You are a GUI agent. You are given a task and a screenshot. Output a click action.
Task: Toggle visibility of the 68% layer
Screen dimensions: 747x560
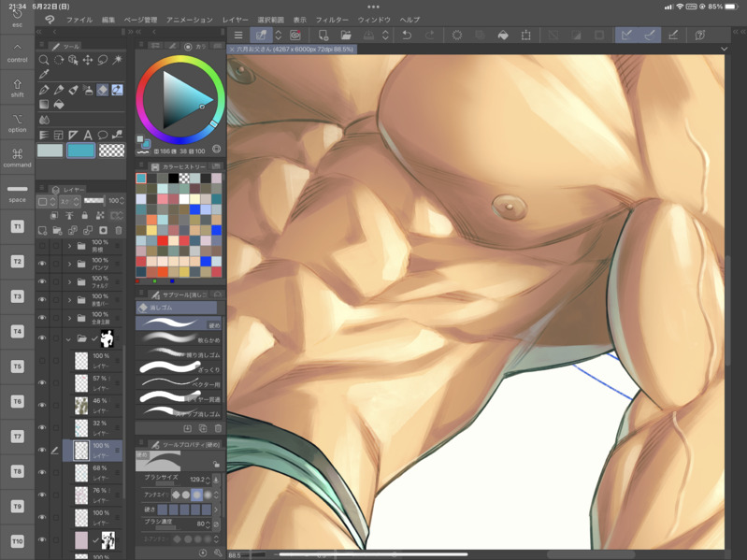coord(42,472)
